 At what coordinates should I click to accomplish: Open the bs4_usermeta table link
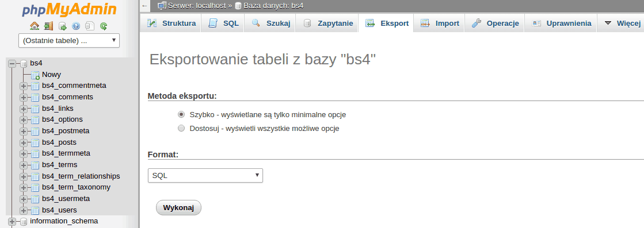(66, 199)
